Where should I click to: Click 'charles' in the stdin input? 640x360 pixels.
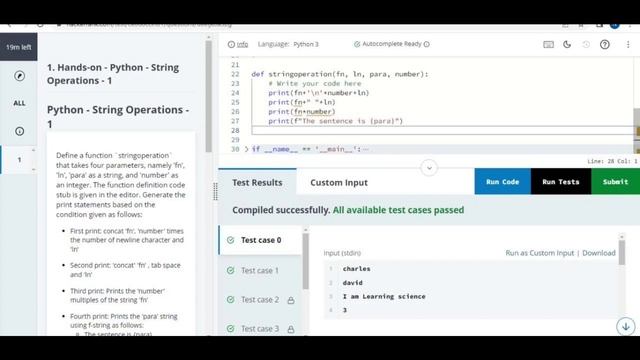pos(356,269)
